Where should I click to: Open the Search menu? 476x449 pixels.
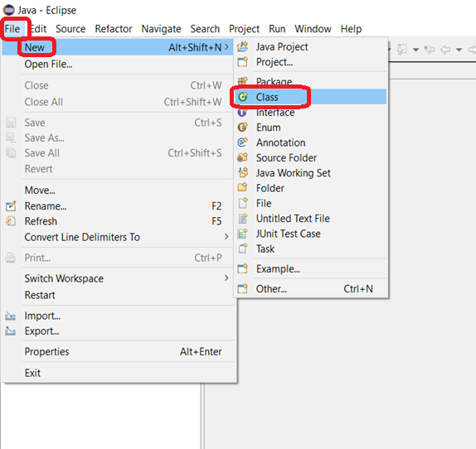pyautogui.click(x=205, y=29)
